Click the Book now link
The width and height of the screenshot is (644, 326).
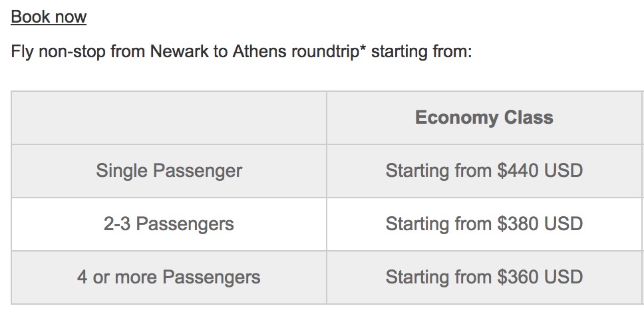coord(49,17)
